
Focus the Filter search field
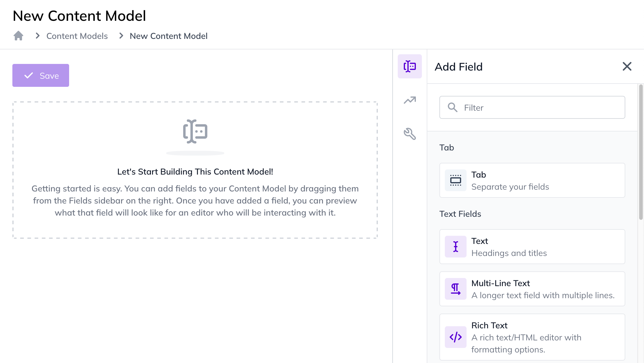[532, 107]
